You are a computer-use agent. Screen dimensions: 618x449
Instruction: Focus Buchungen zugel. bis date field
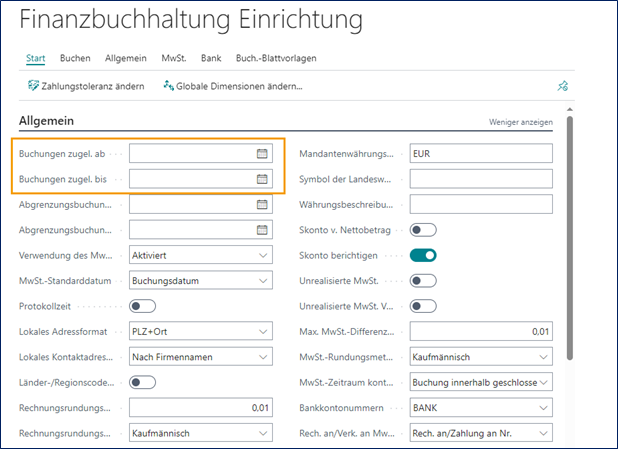201,179
